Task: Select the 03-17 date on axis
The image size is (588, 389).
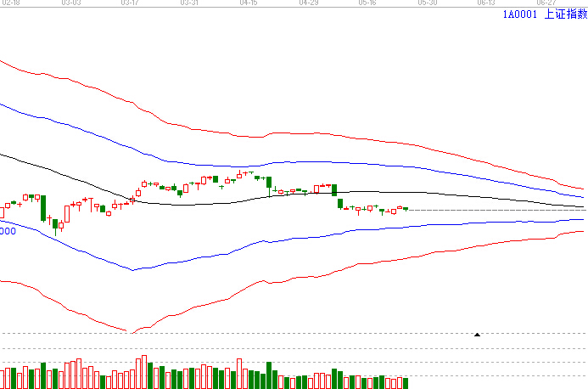Action: (x=131, y=3)
